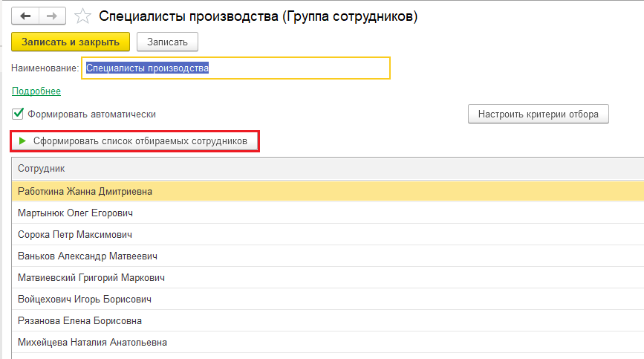
Task: Add the form to favorites with the star
Action: pos(84,16)
